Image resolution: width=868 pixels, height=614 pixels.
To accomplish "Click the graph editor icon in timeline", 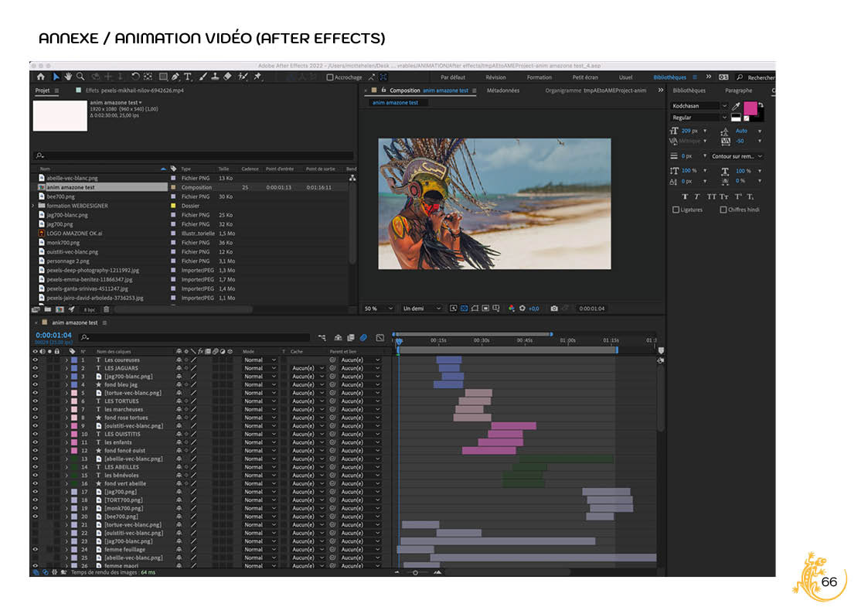I will coord(380,337).
